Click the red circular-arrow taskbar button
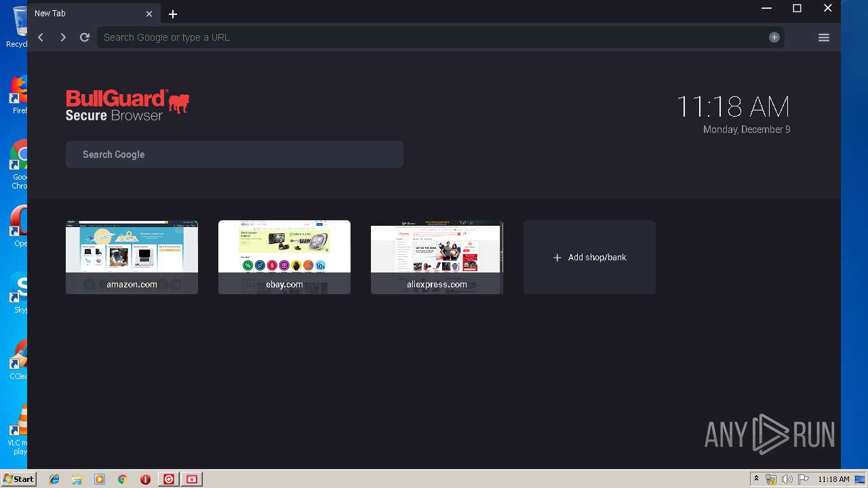868x488 pixels. coord(169,479)
